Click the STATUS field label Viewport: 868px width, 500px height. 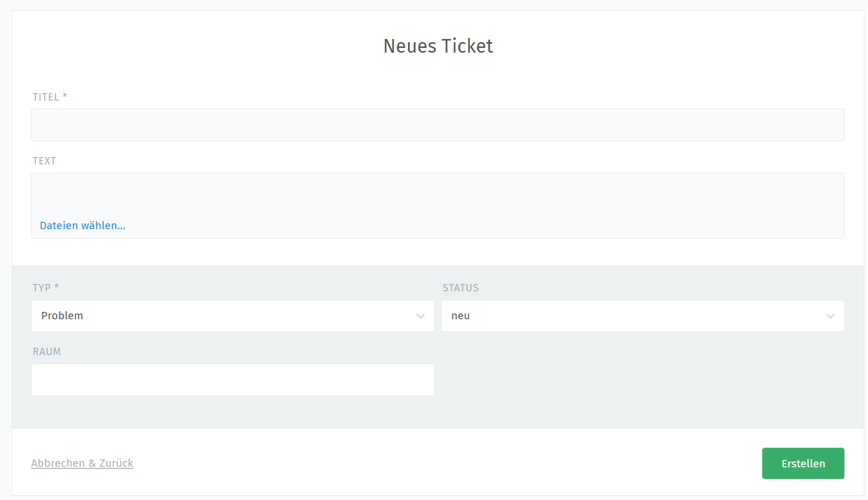[461, 288]
